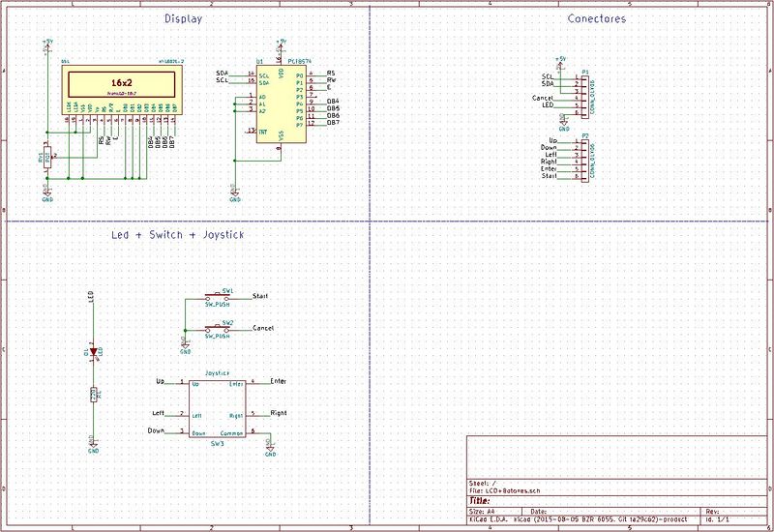
Task: Click the GND symbol below connector P1
Action: coord(563,124)
